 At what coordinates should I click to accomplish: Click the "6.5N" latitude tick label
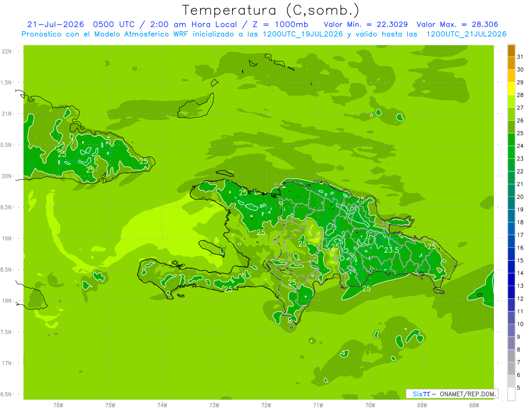[6, 395]
